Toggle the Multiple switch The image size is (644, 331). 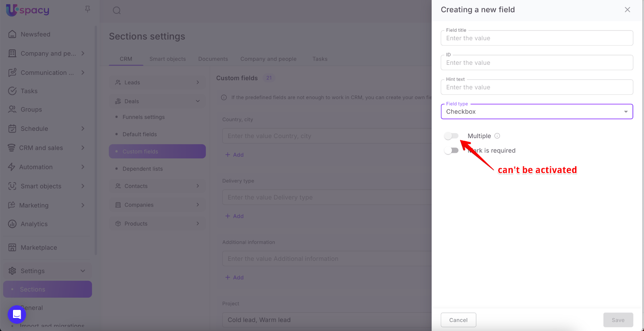[451, 136]
